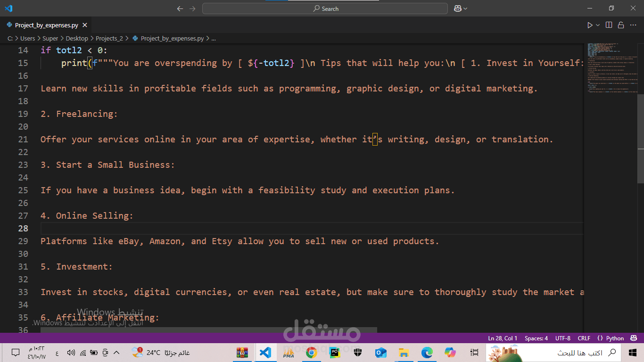
Task: Toggle the editor lock icon
Action: tap(621, 25)
